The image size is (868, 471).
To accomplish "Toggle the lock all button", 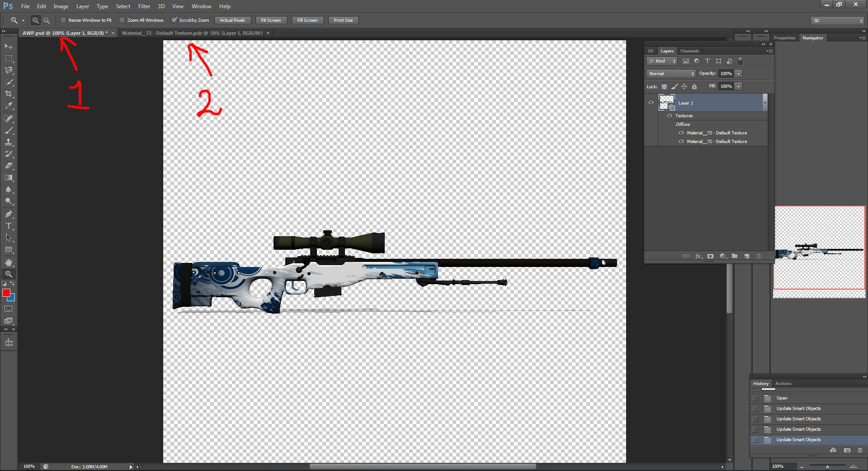I will click(694, 86).
